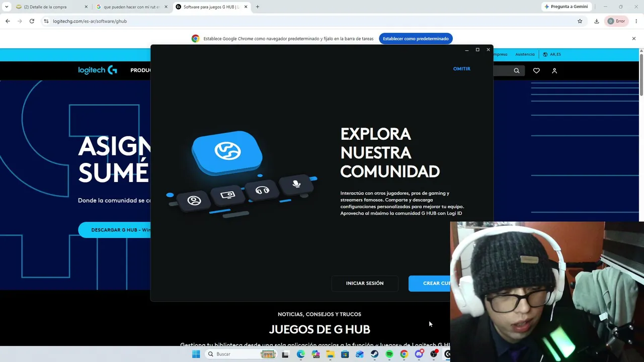Open File Explorer from taskbar
This screenshot has height=362, width=644.
[330, 354]
